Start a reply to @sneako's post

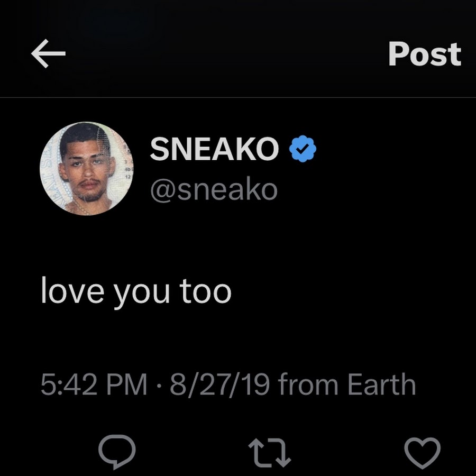click(117, 452)
